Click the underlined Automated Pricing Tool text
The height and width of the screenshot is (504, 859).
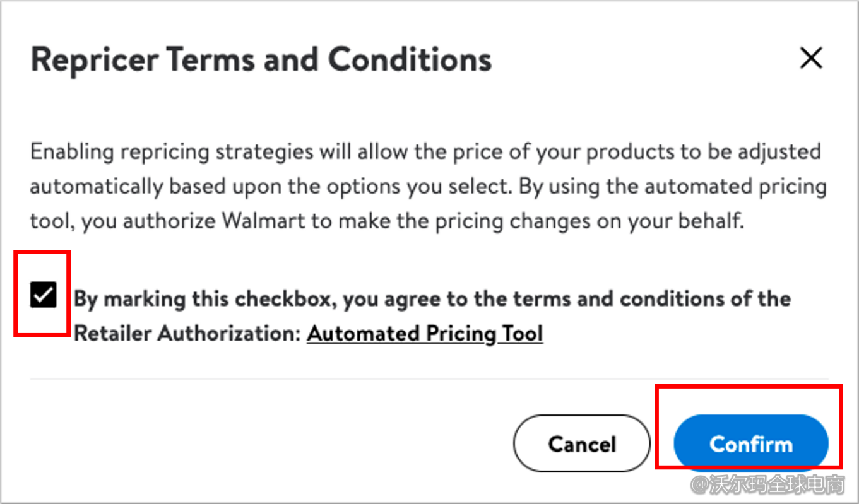(424, 333)
